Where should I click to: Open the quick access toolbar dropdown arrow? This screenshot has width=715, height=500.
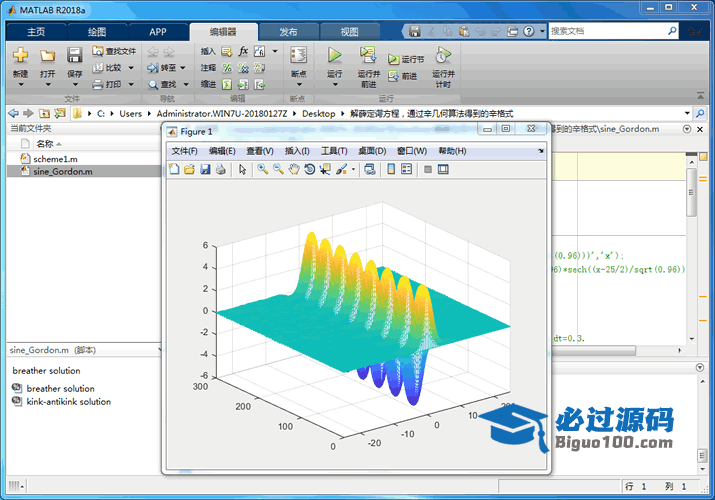tap(542, 31)
